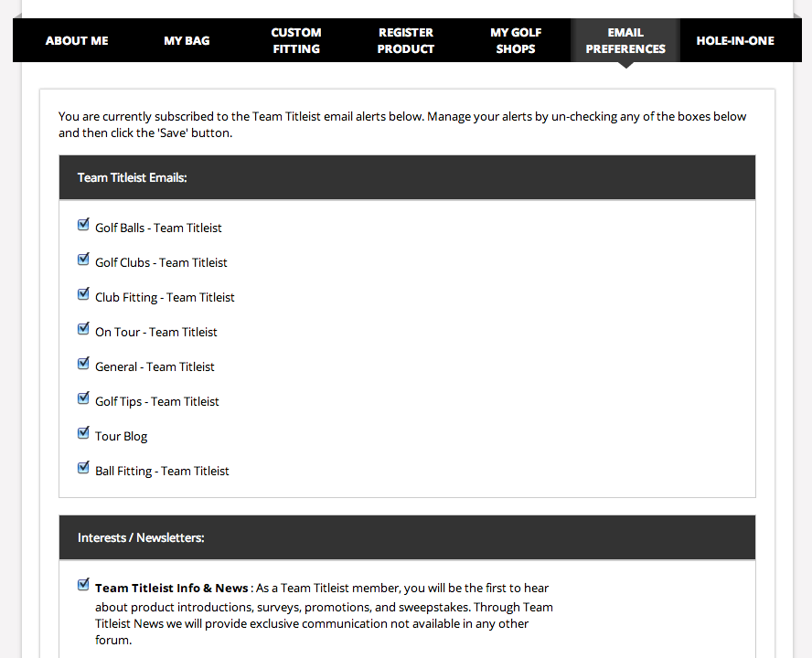The height and width of the screenshot is (658, 812).
Task: Switch to the My Bag tab
Action: (187, 40)
